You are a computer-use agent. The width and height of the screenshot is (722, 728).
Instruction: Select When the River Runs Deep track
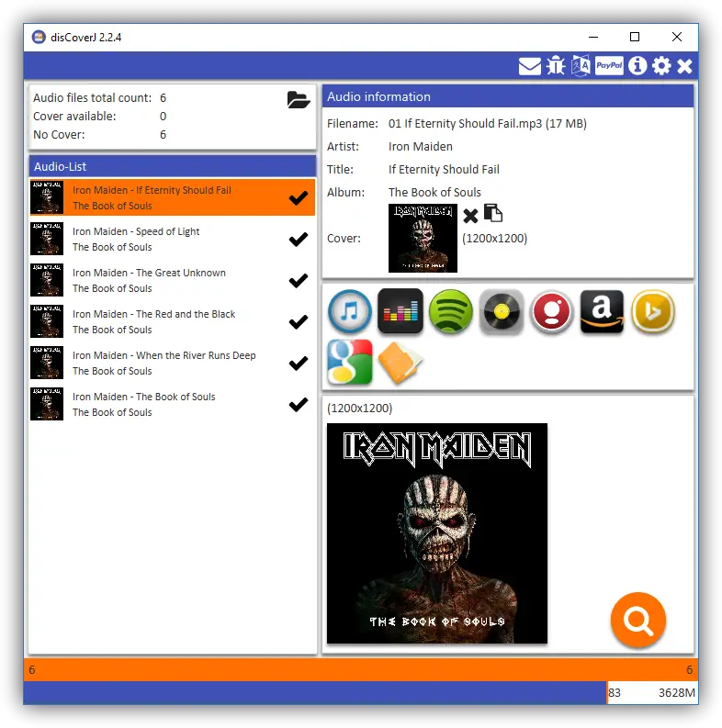pyautogui.click(x=173, y=363)
